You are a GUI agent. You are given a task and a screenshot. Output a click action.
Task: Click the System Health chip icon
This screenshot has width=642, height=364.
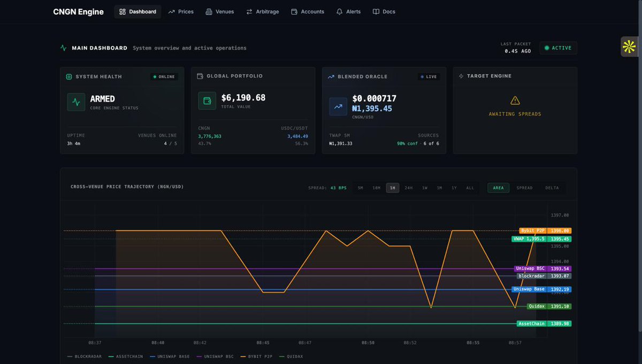tap(69, 77)
